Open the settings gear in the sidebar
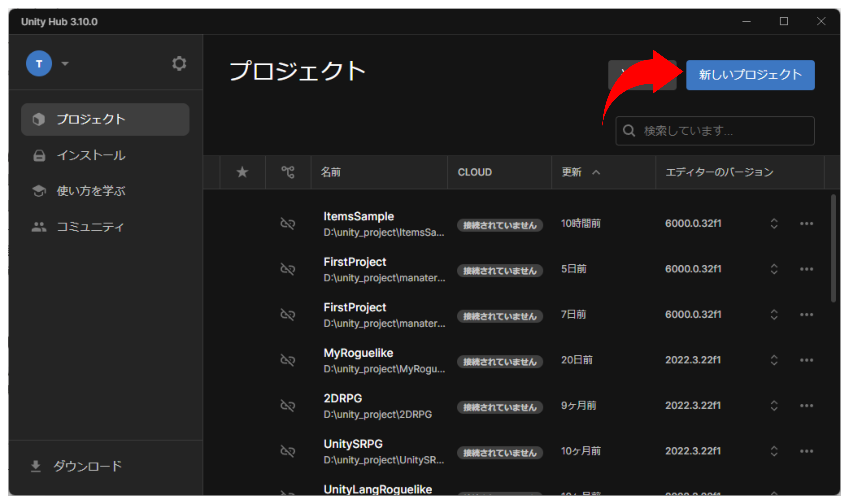849x504 pixels. (179, 64)
